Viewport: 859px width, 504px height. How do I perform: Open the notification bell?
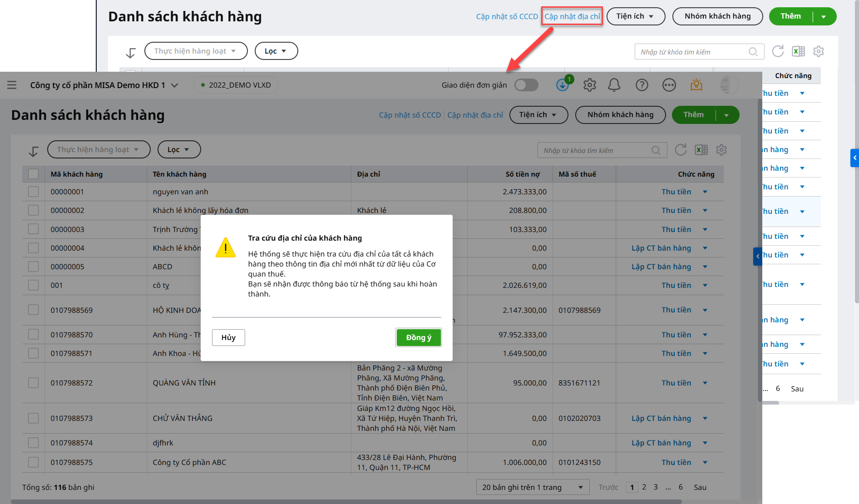[614, 85]
